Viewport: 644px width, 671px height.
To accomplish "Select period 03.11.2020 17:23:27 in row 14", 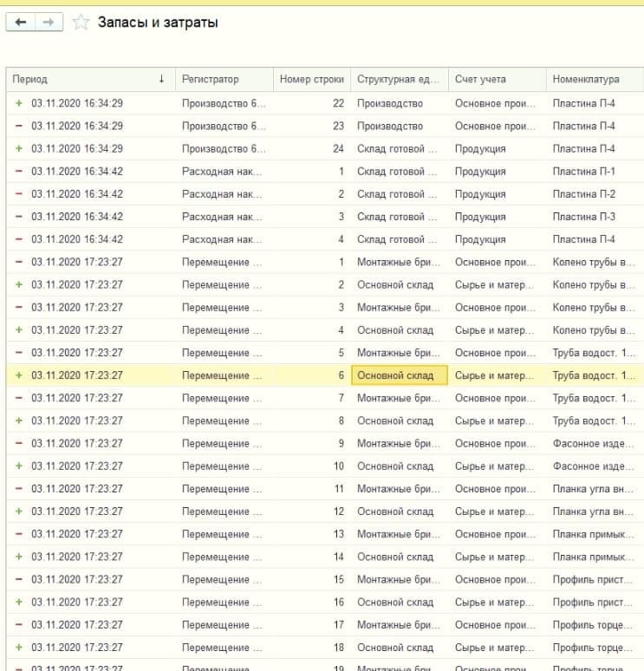I will 77,557.
